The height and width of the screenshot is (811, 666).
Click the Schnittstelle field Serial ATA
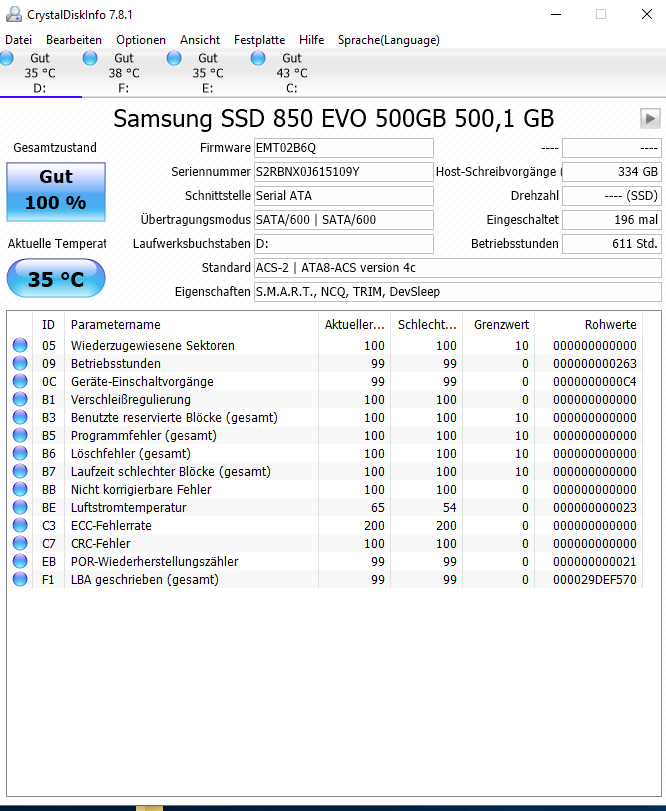pos(344,196)
